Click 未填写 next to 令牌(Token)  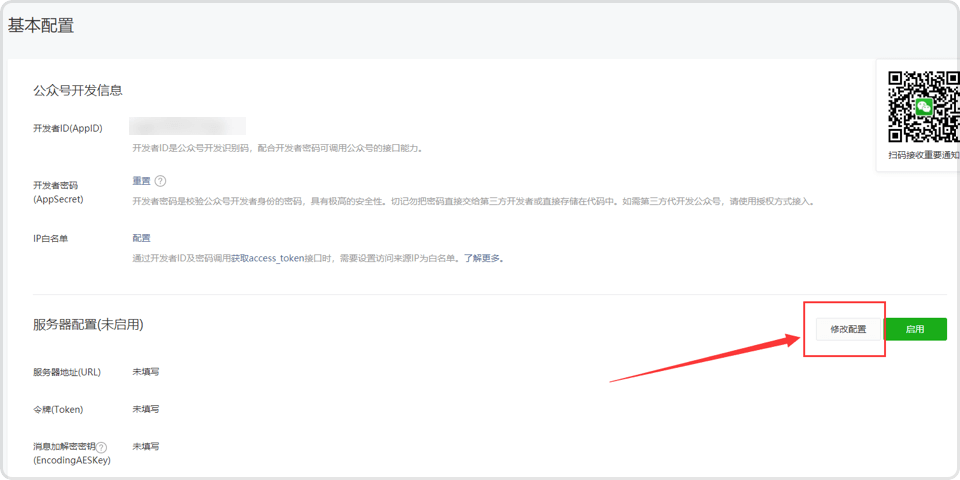point(146,409)
